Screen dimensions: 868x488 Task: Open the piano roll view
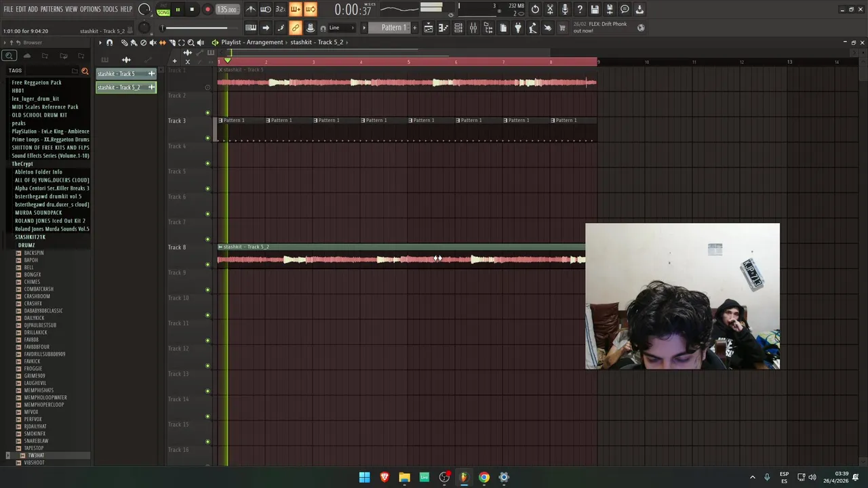(443, 28)
